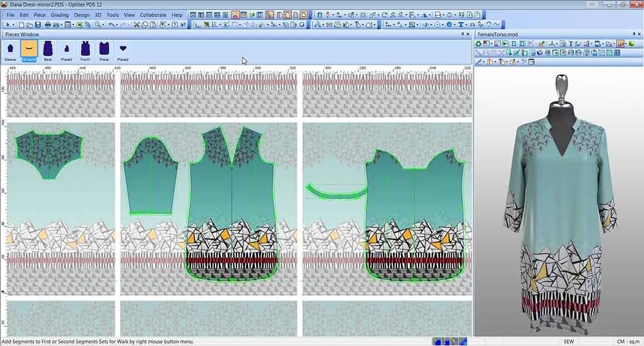This screenshot has height=346, width=644.
Task: Select the thumbnail labeled Piece
Action: point(104,51)
